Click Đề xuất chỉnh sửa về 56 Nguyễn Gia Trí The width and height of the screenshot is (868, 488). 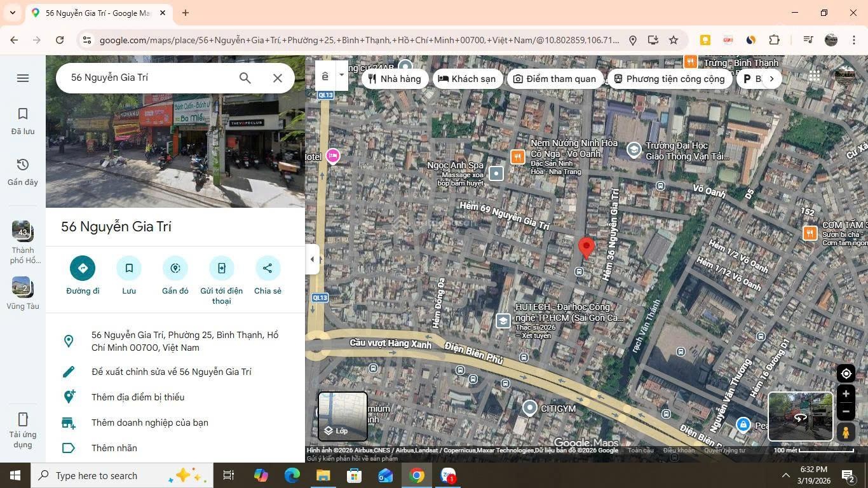175,372
